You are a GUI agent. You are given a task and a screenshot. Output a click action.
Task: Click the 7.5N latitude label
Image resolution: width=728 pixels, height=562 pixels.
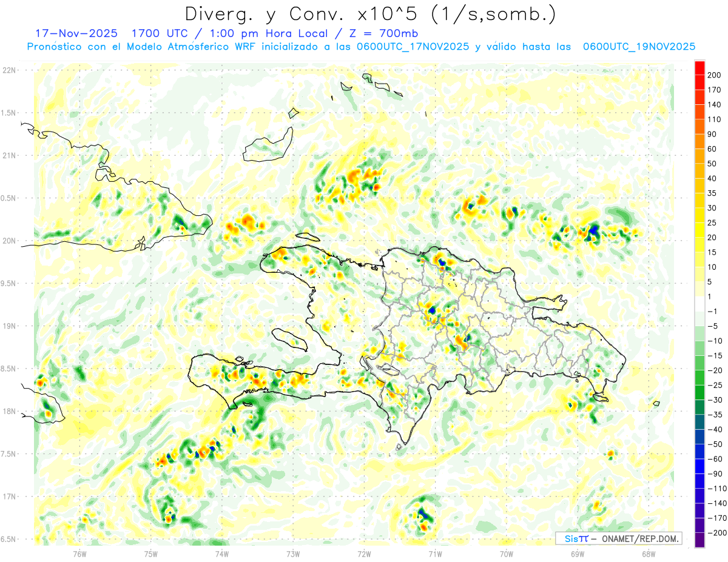(x=8, y=454)
